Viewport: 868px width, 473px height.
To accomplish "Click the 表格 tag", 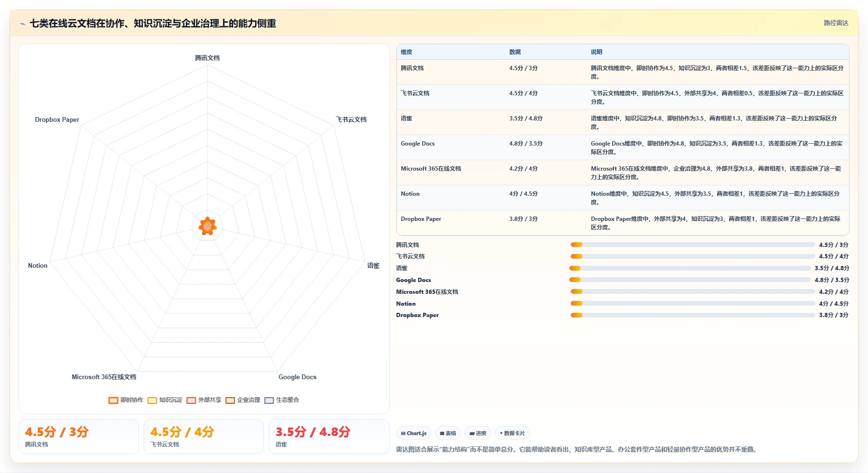I will (448, 433).
